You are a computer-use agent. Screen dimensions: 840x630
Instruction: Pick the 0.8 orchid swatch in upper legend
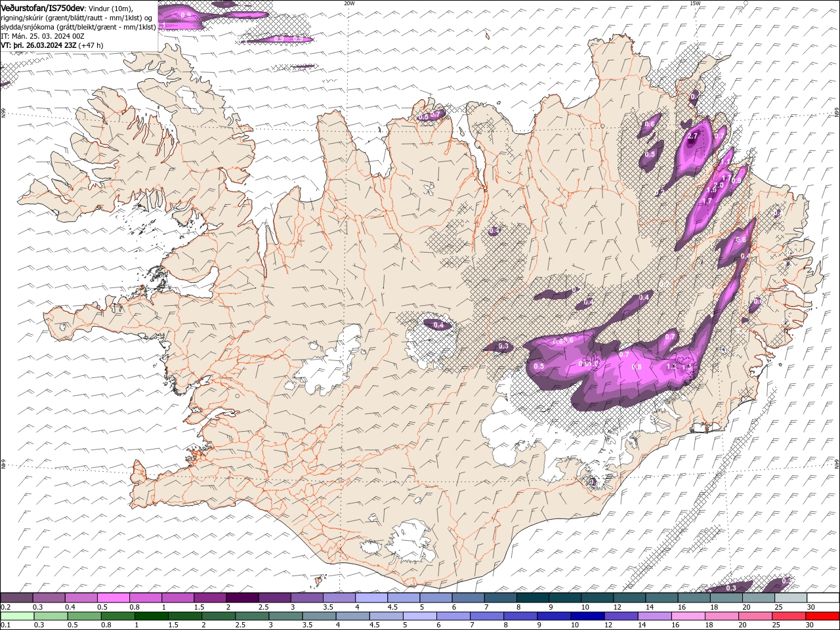click(145, 597)
